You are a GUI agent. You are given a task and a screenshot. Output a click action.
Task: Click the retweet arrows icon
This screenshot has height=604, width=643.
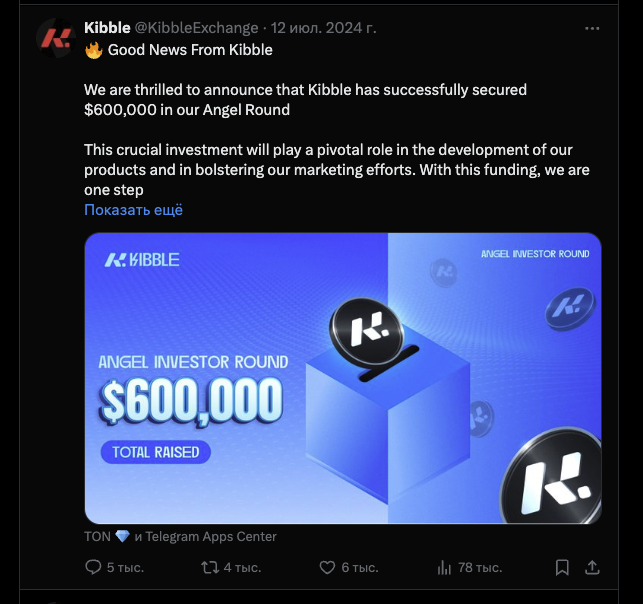tap(210, 568)
